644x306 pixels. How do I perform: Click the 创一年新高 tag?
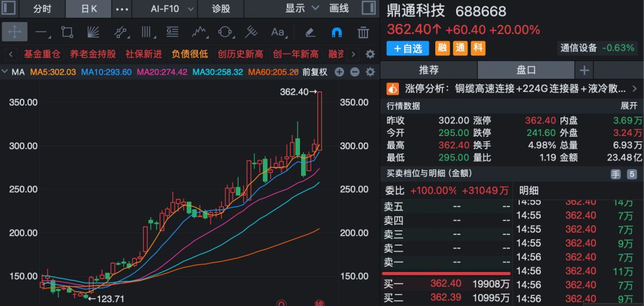pyautogui.click(x=296, y=54)
